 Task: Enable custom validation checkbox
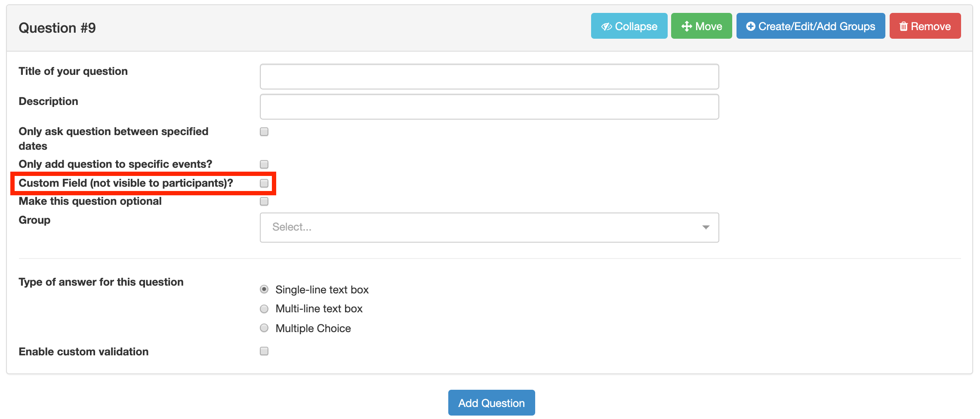(264, 351)
